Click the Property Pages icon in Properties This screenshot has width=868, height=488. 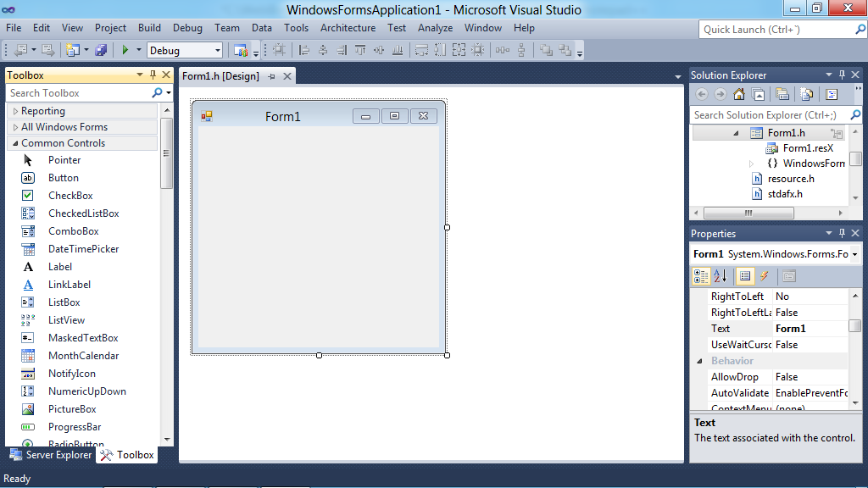(789, 275)
